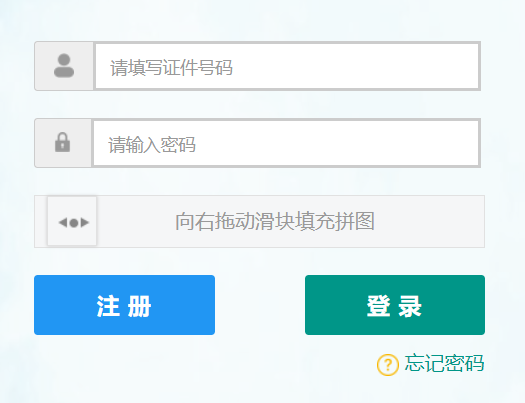Click the user silhouette icon beside ID field

pyautogui.click(x=64, y=66)
